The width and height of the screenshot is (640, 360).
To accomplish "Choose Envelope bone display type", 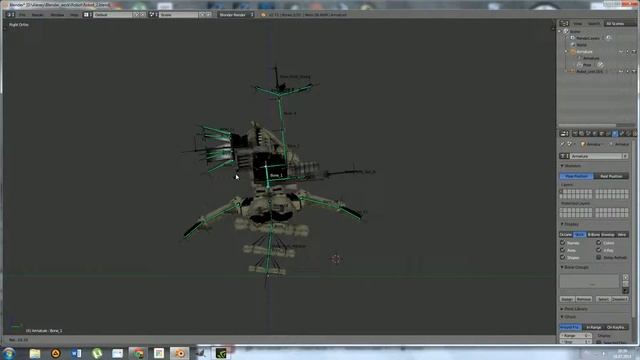I will 608,235.
